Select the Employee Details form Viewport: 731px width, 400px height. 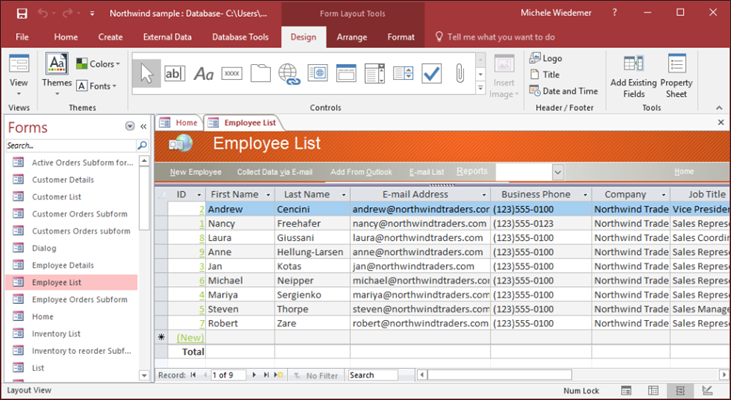click(63, 265)
